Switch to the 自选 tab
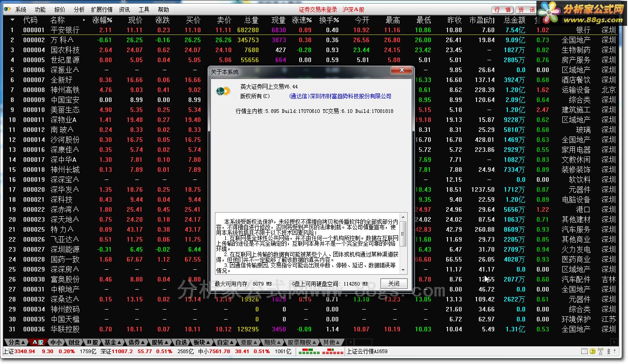The image size is (628, 364). 181,342
